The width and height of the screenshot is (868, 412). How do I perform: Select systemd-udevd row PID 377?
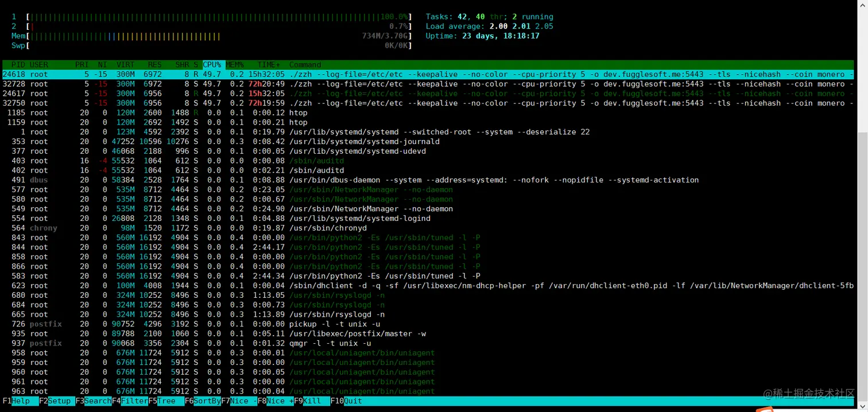428,151
